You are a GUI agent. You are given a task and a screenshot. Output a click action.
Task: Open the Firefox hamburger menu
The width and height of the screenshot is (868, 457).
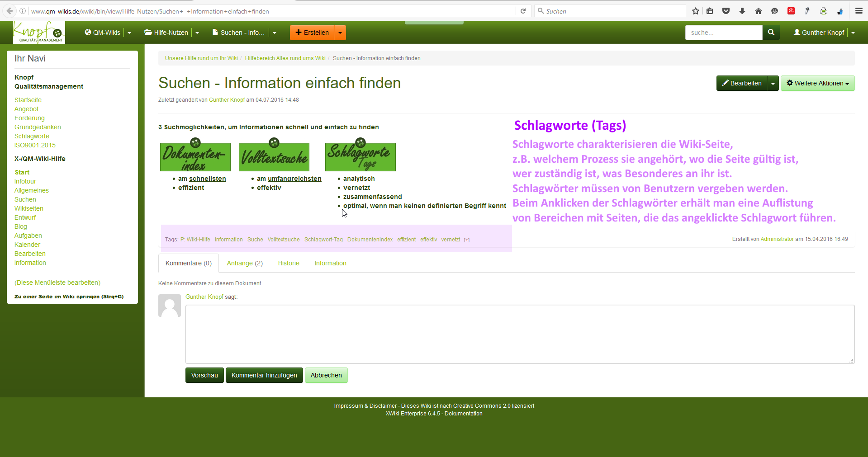click(x=859, y=11)
